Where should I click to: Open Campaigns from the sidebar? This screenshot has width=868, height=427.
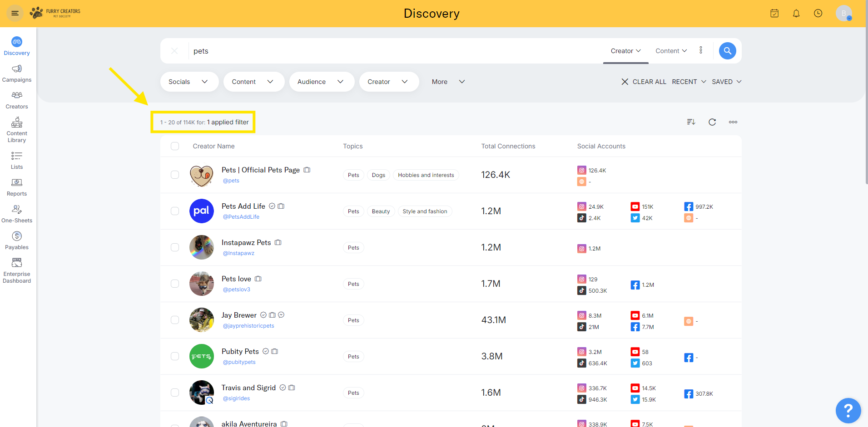point(17,73)
